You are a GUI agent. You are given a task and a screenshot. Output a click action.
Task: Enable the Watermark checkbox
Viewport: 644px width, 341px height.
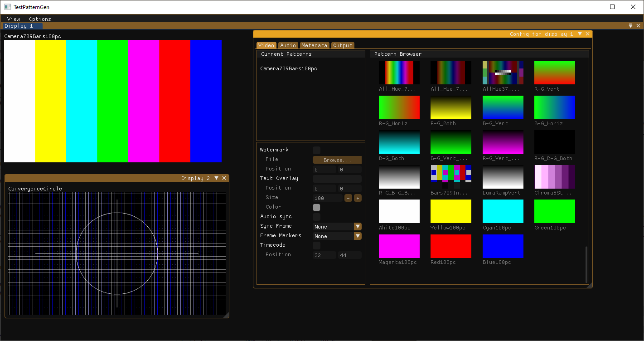point(316,150)
